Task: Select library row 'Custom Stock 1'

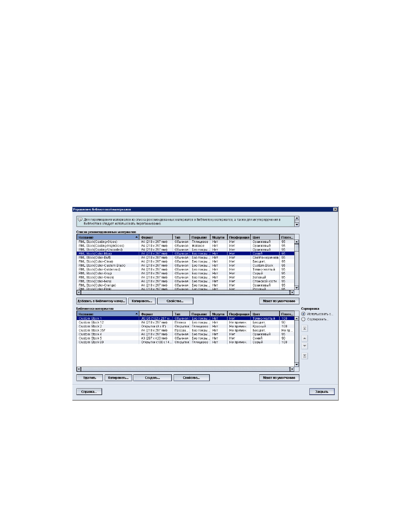Action: coord(185,318)
